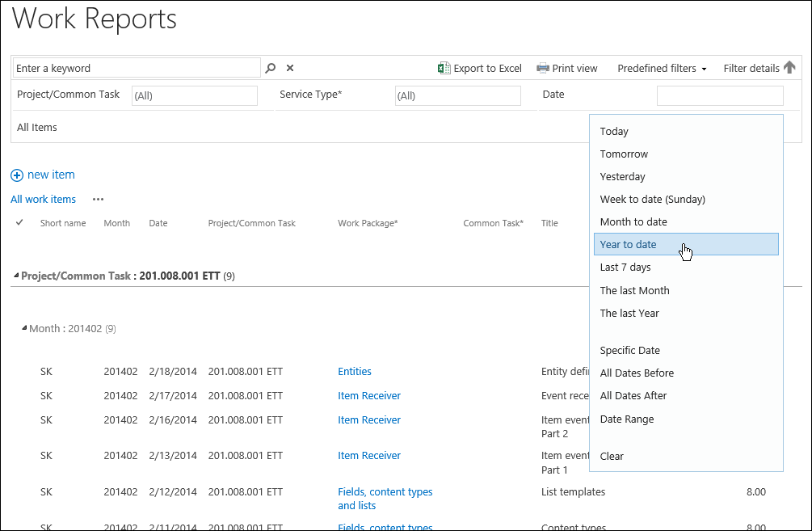
Task: Select Date Range filter option
Action: [x=627, y=419]
